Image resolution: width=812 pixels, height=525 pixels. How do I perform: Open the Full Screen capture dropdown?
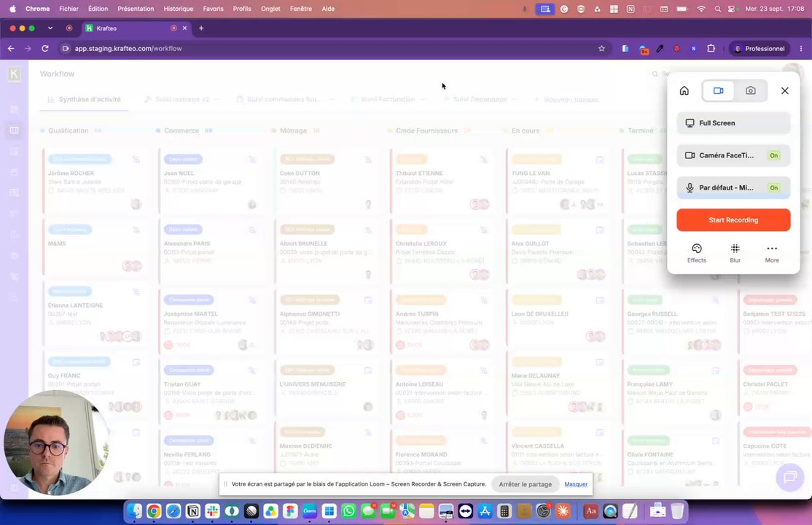coord(733,122)
